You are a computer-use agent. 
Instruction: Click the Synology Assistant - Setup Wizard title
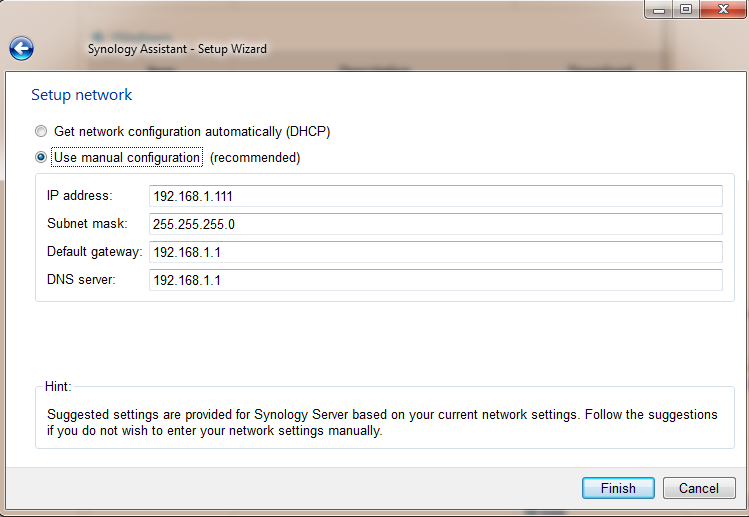tap(177, 49)
